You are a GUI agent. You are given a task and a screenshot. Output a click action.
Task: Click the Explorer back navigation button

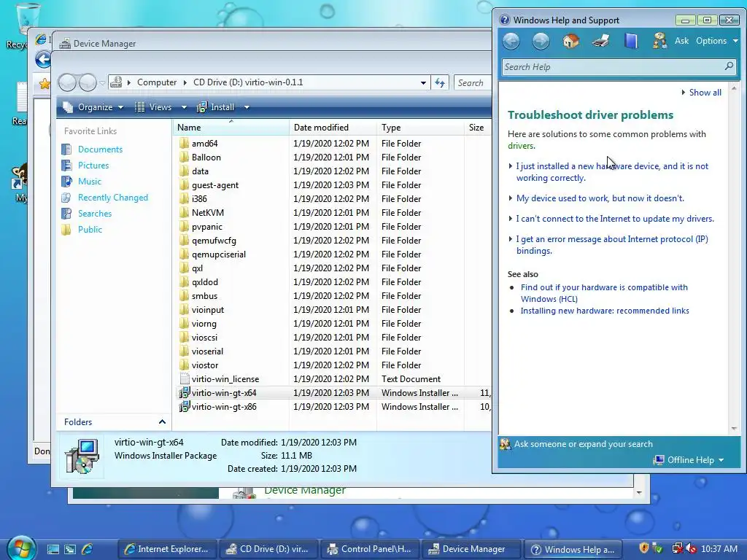point(67,83)
